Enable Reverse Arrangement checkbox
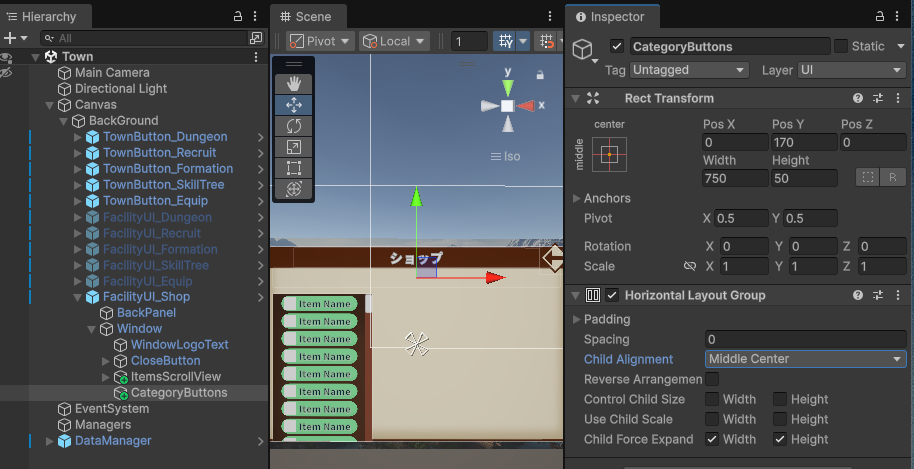This screenshot has height=469, width=914. pos(712,379)
